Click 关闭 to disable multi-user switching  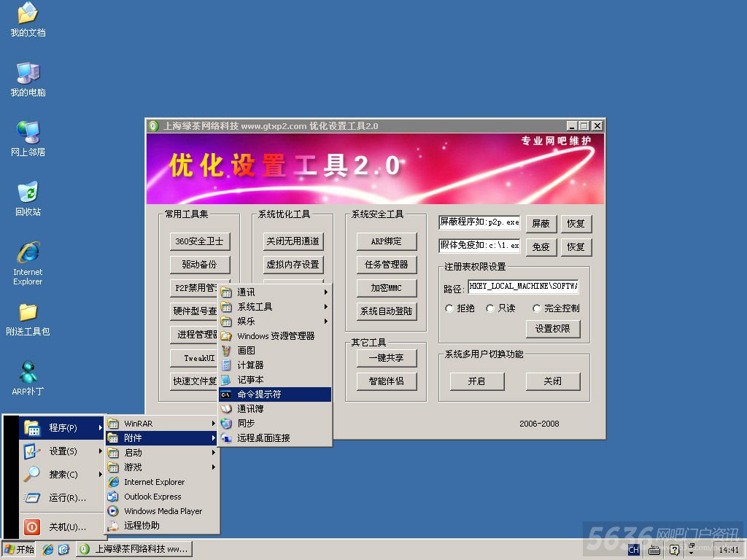553,381
